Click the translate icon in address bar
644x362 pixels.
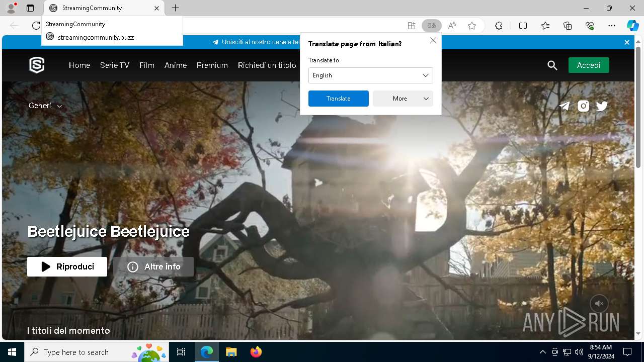(431, 26)
